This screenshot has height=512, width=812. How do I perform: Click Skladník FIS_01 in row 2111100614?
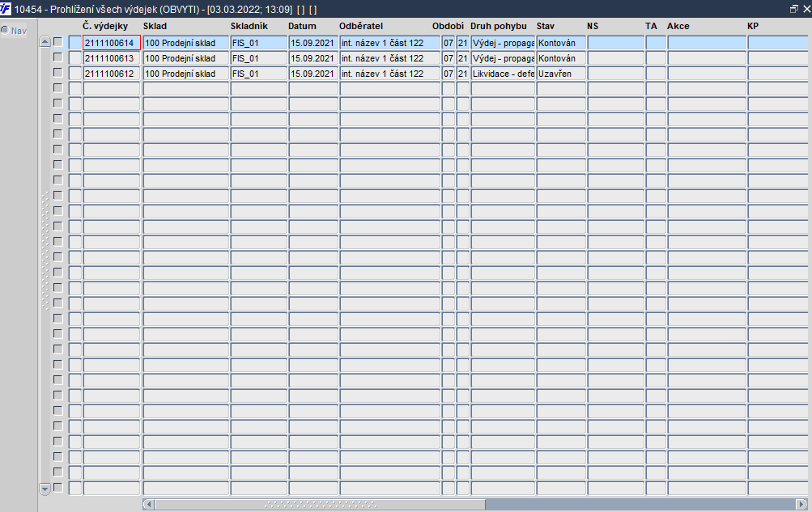[258, 43]
